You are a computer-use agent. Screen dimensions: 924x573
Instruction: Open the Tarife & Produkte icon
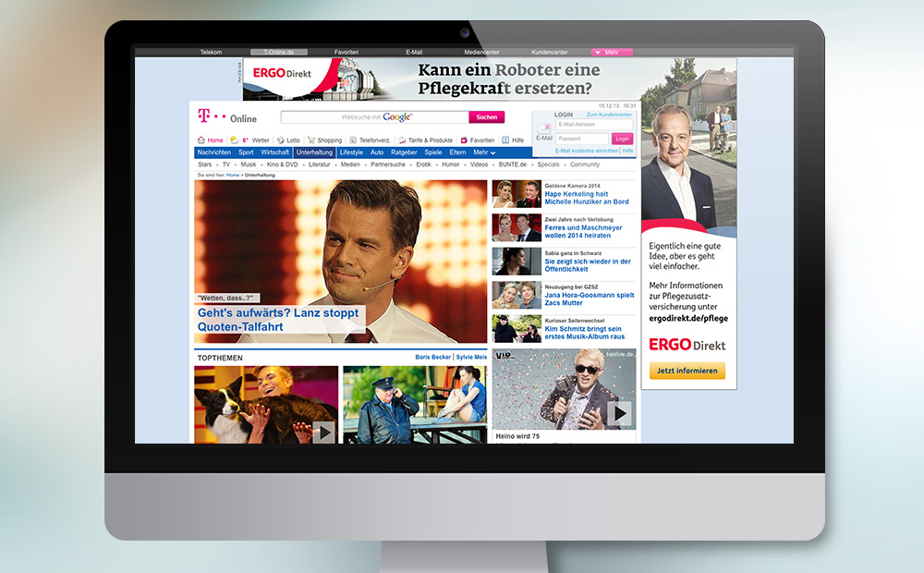coord(402,140)
